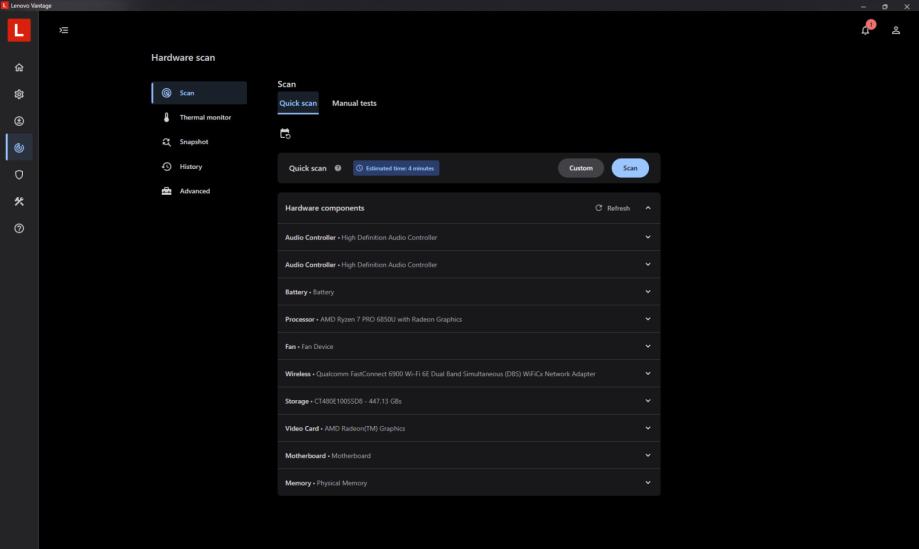Switch to Manual tests tab
The image size is (919, 549).
point(354,103)
